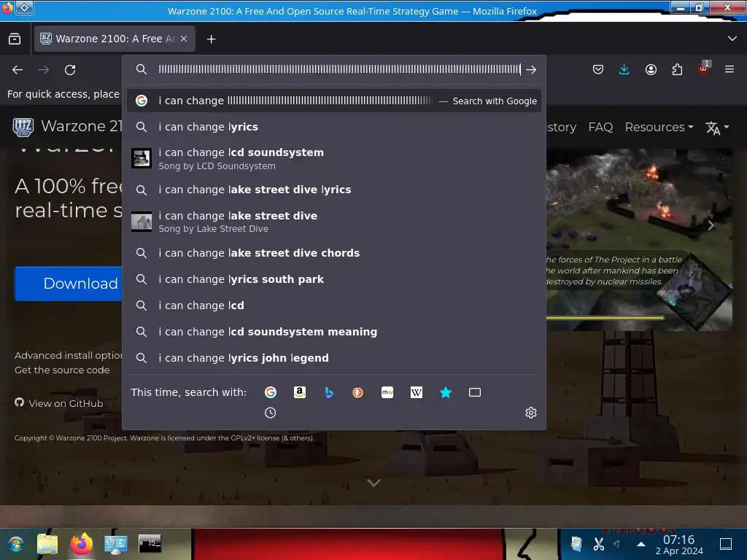
Task: Open View on GitHub link
Action: pyautogui.click(x=58, y=402)
